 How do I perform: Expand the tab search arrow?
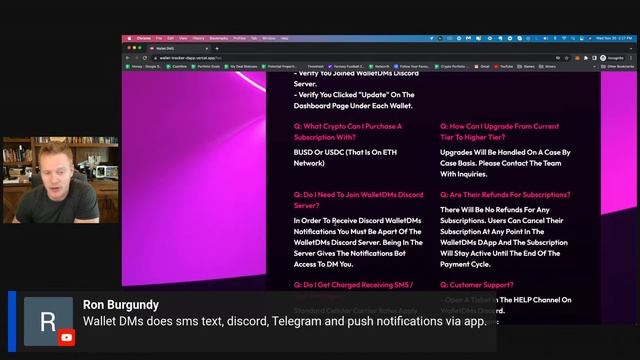[631, 48]
